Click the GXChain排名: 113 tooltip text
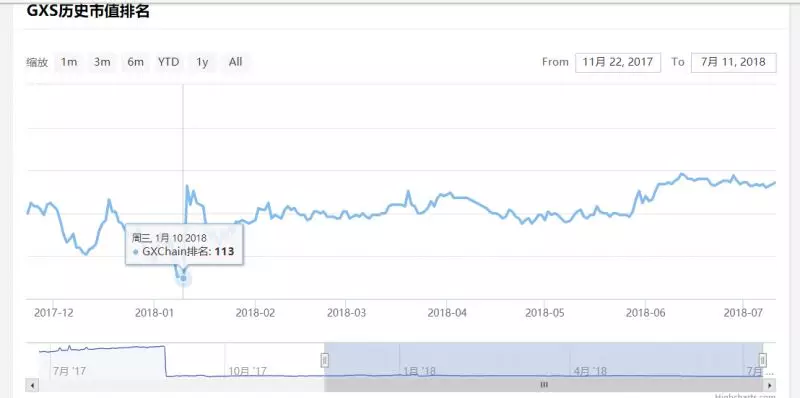Screen dimensions: 800x398 coord(188,252)
